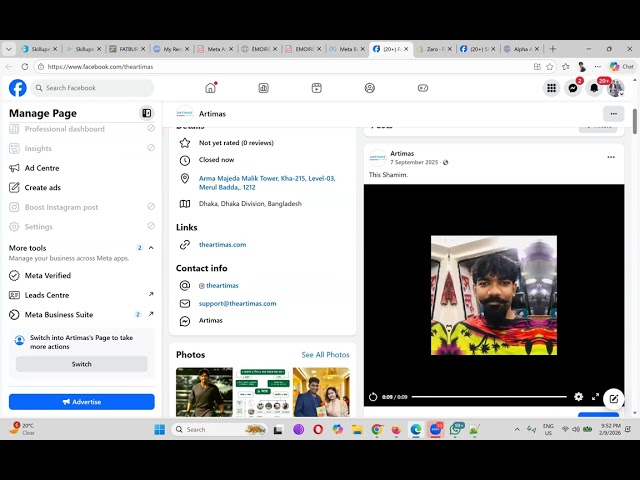Open Messenger chats icon
Viewport: 640px width, 480px height.
click(x=573, y=88)
